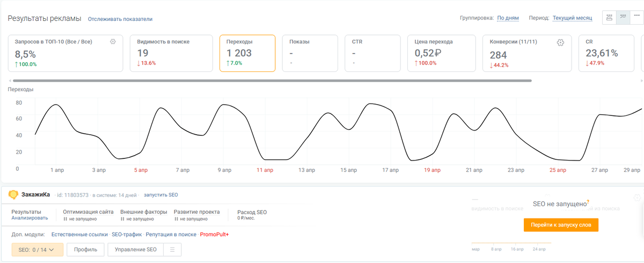Image resolution: width=644 pixels, height=263 pixels.
Task: Open settings gear on Запросов в ТОП-10 card
Action: click(x=113, y=41)
